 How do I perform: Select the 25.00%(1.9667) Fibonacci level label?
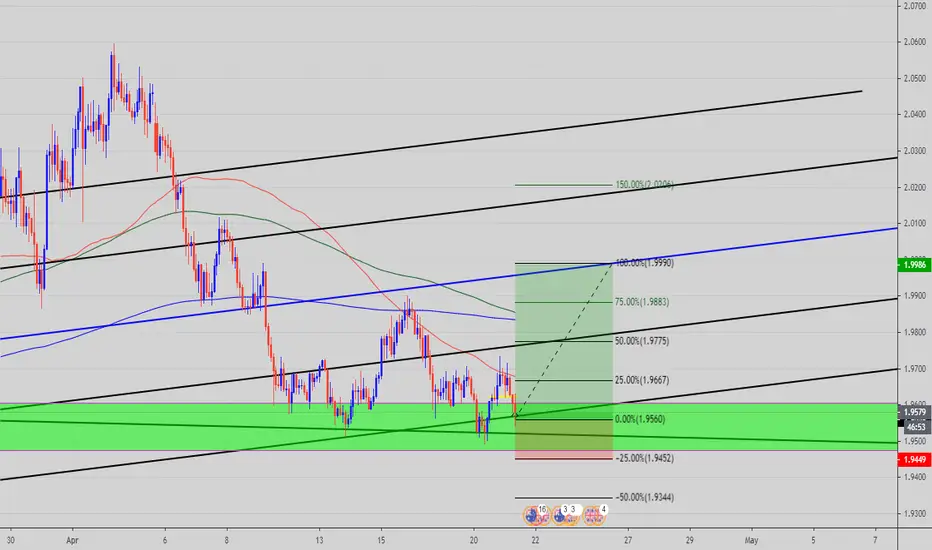click(x=642, y=380)
